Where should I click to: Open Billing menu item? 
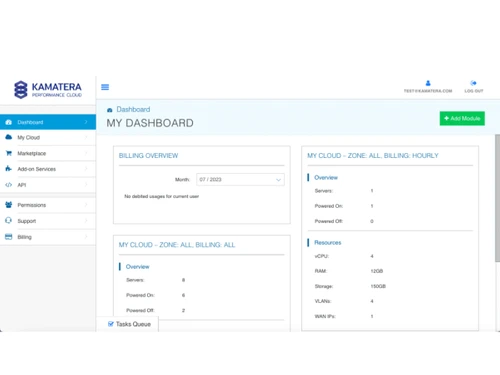coord(48,237)
